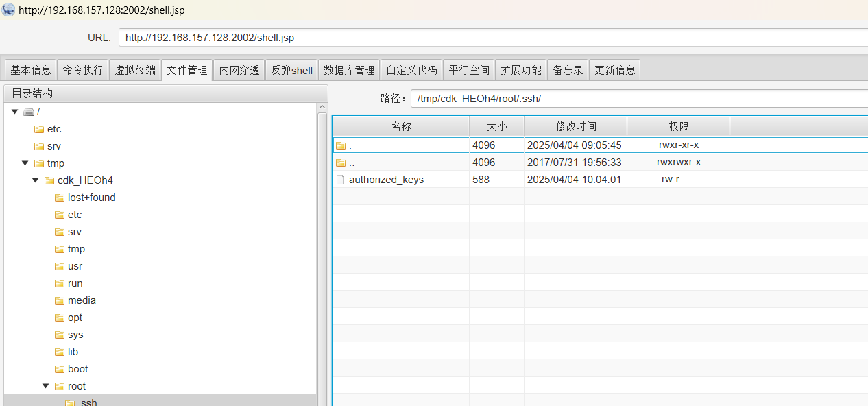Click the 2025/04/04 10:04:01 timestamp
Screen dimensions: 868x406
[574, 180]
